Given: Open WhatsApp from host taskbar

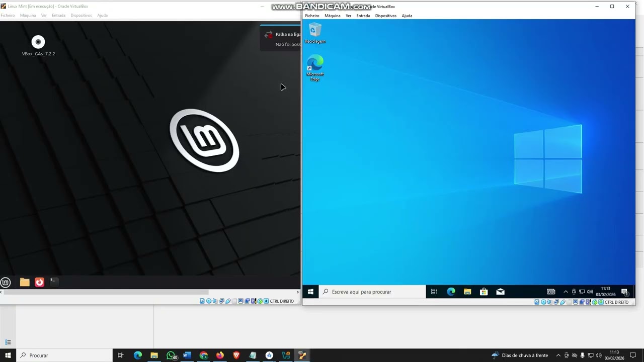Looking at the screenshot, I should pos(171,355).
